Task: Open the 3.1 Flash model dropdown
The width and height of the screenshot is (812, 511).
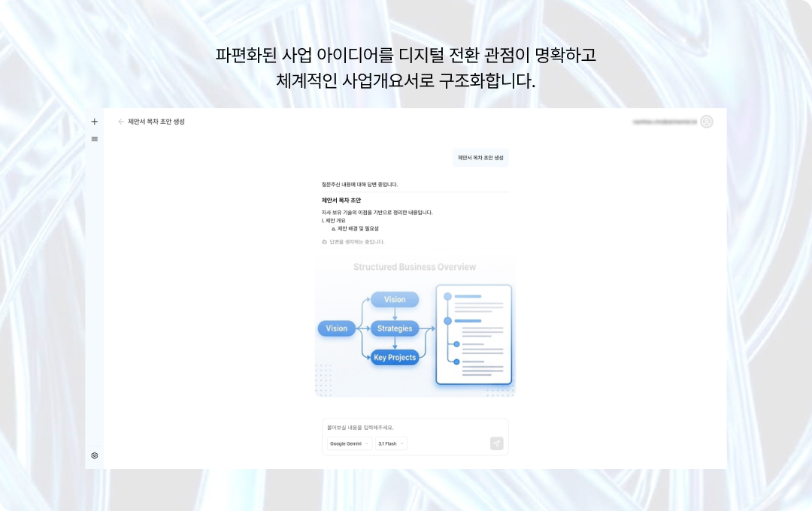Action: 390,443
